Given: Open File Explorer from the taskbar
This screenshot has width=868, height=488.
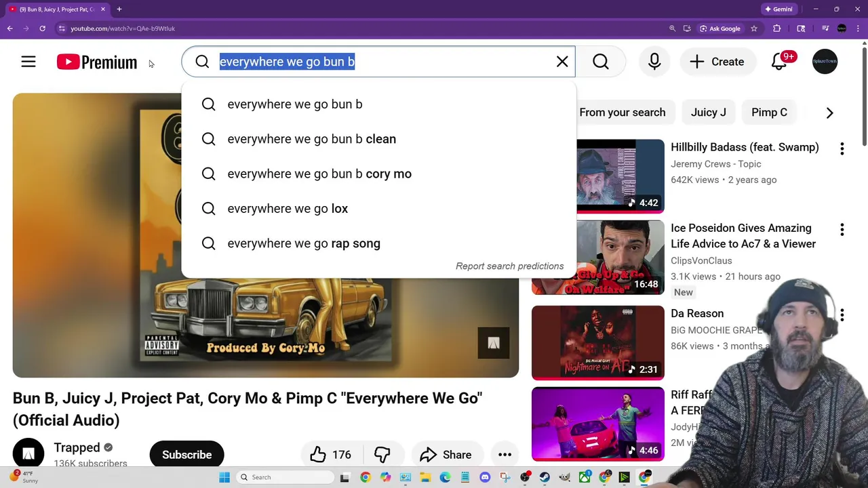Looking at the screenshot, I should coord(425,477).
